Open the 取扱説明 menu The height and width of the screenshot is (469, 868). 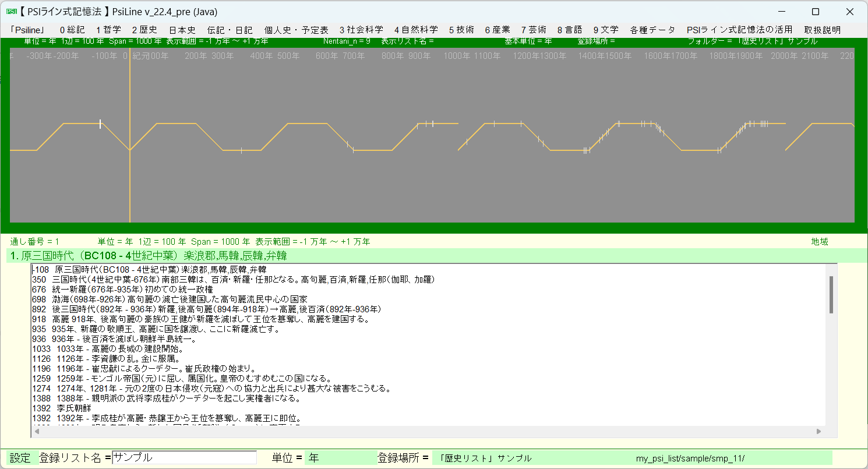click(822, 30)
